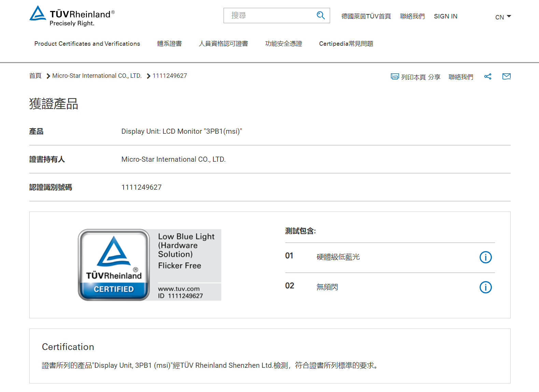Open the CN language dropdown

503,17
